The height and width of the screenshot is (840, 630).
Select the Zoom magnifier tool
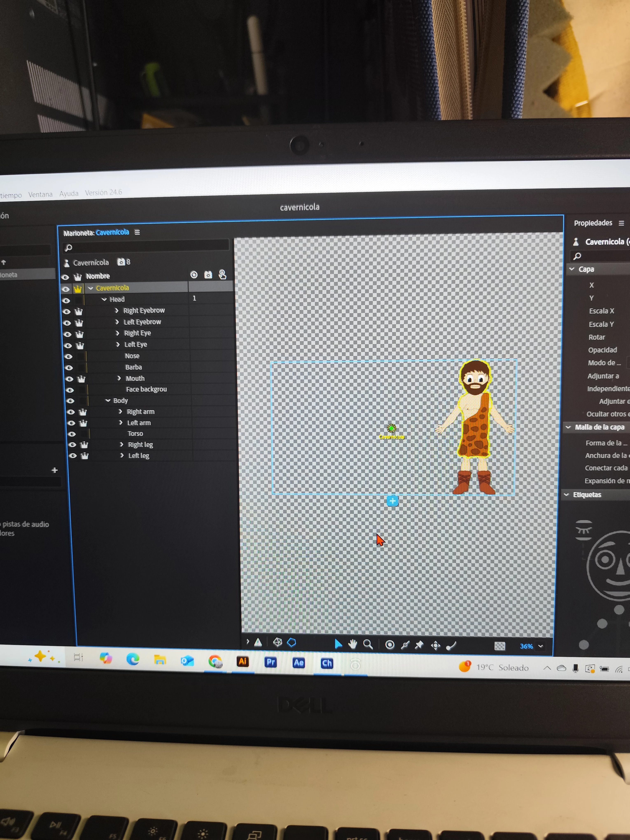click(x=367, y=644)
